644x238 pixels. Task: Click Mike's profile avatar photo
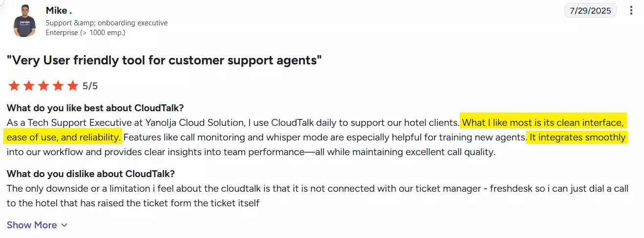[25, 20]
